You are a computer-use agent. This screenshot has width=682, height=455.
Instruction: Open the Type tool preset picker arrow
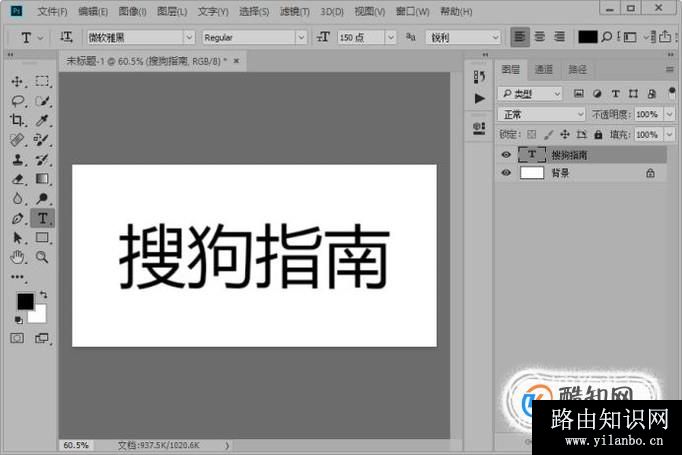[x=40, y=38]
